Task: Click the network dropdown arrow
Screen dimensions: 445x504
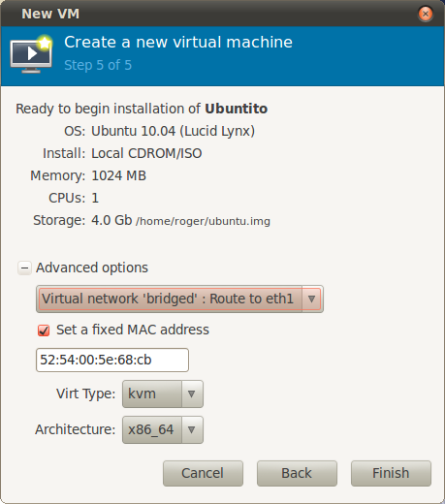Action: click(x=311, y=299)
